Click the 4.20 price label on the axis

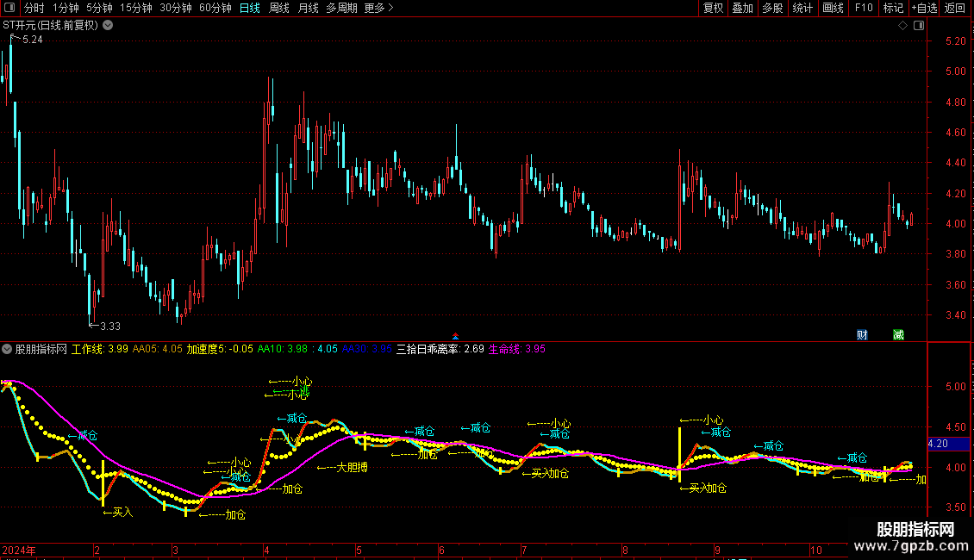(x=938, y=444)
